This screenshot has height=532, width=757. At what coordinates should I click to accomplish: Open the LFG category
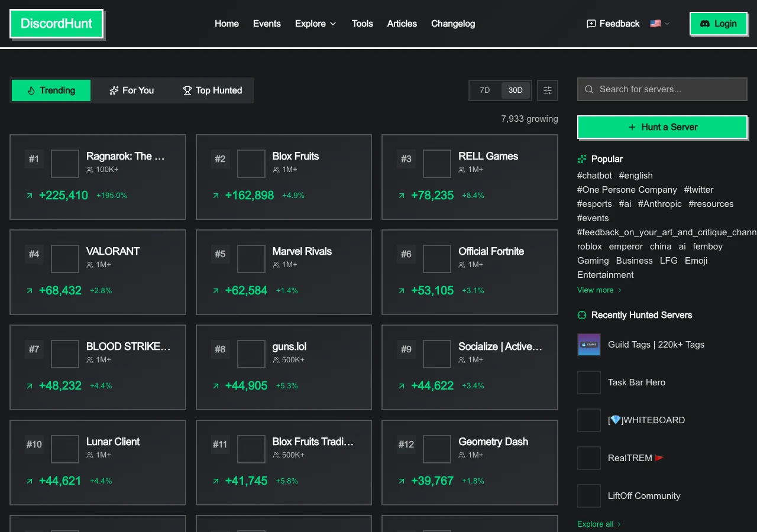coord(669,261)
